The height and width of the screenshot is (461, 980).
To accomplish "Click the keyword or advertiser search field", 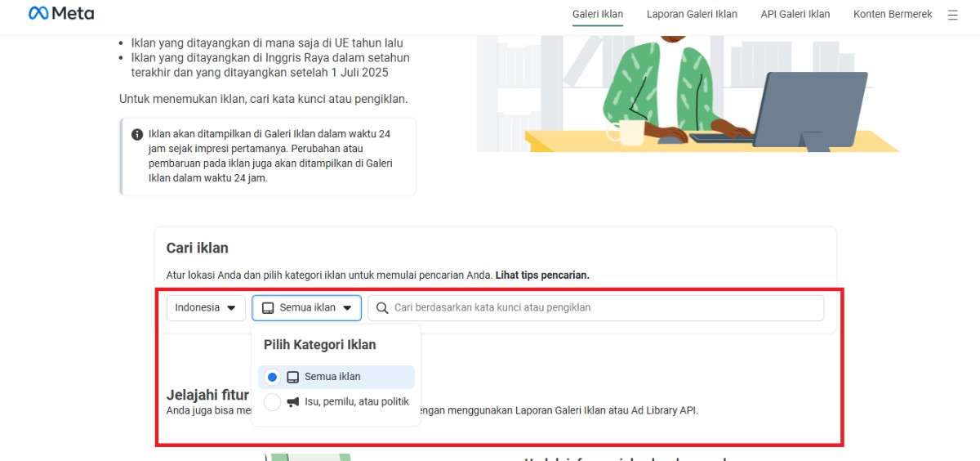I will (596, 307).
